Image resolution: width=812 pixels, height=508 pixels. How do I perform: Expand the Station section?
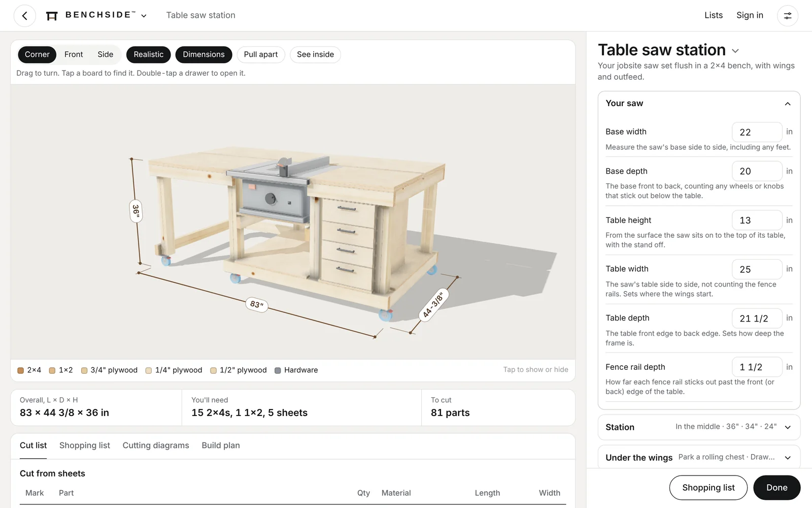click(x=699, y=427)
